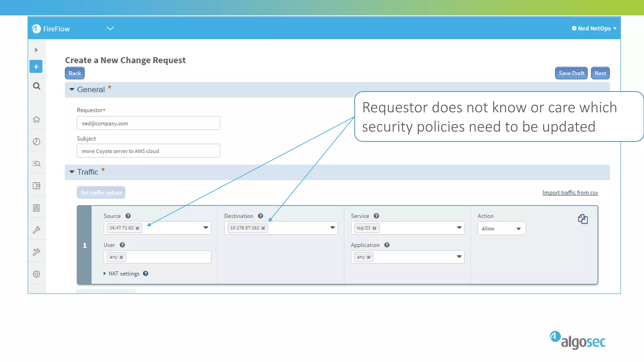
Task: Click the User help question icon
Action: (122, 245)
